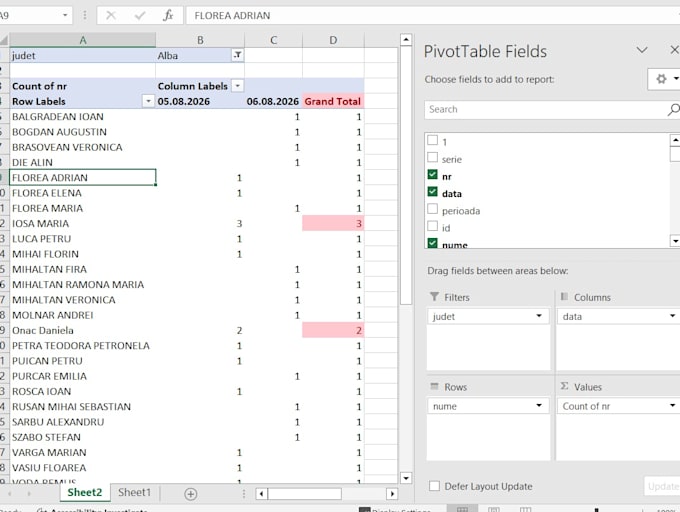Check the perioada field
This screenshot has height=512, width=680.
coord(432,209)
